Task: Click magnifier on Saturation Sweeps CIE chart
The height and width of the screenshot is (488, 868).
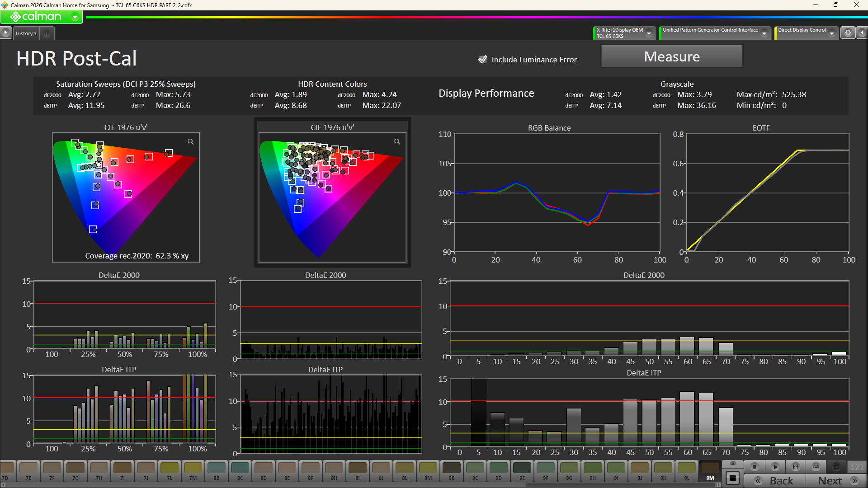Action: pos(191,142)
